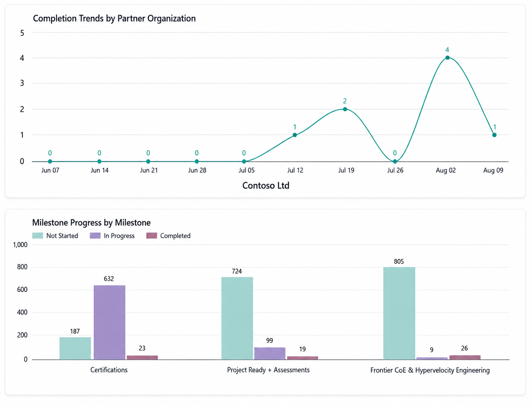Click the Certifications category label
532x406 pixels.
click(x=109, y=370)
